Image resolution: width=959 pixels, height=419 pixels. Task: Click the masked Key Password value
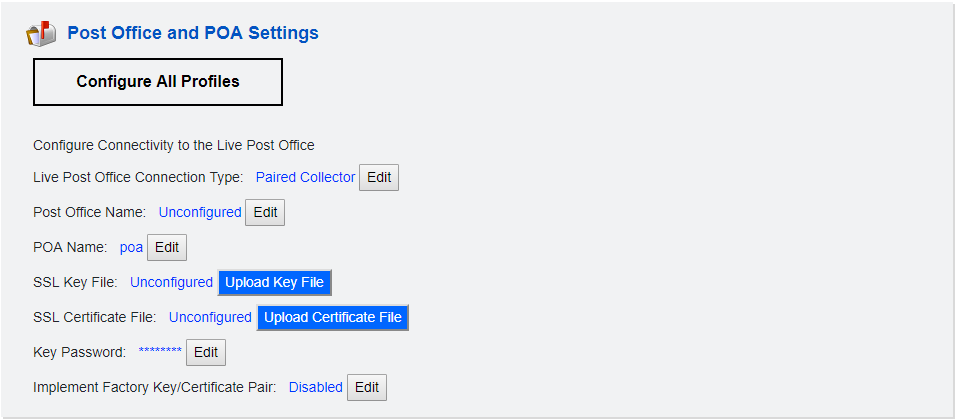(160, 352)
